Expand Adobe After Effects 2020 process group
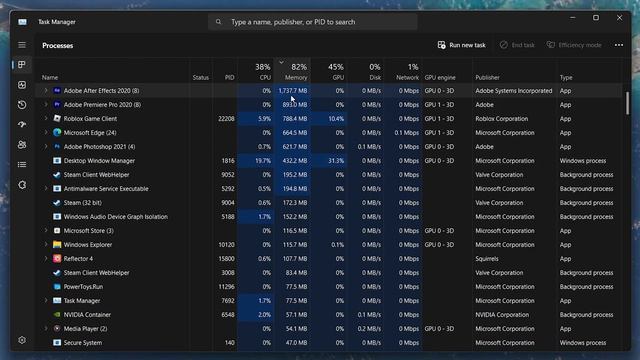The height and width of the screenshot is (360, 640). (46, 91)
